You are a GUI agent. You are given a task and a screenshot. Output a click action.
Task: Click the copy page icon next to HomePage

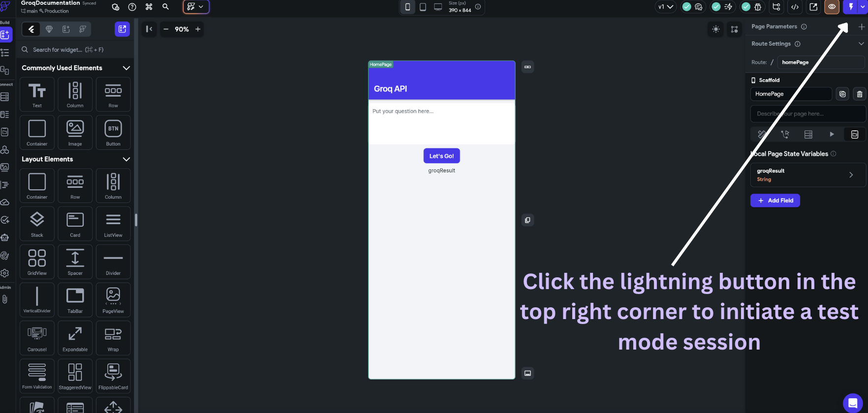click(842, 94)
